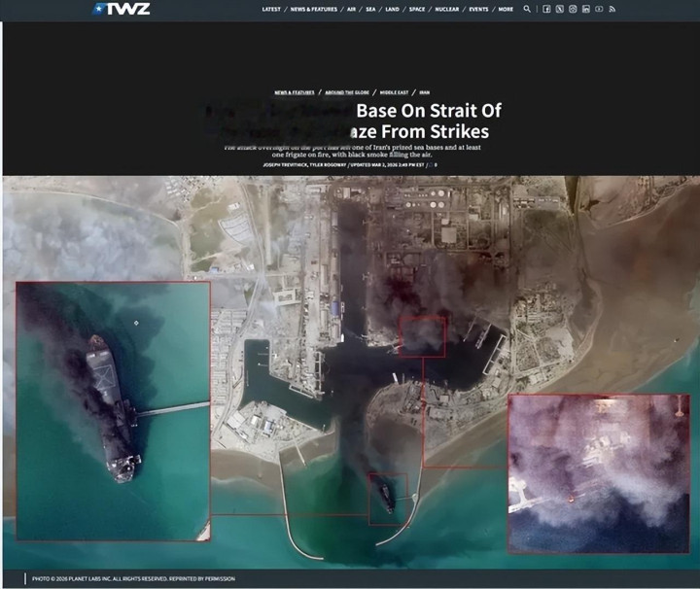Visit the TWZ X (Twitter) icon
This screenshot has height=589, width=700.
(559, 9)
